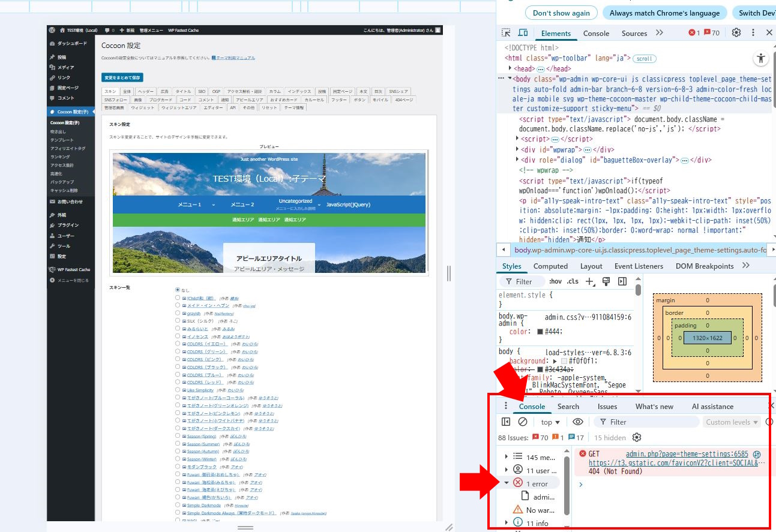The image size is (776, 532).
Task: Open DevTools settings gear
Action: pyautogui.click(x=736, y=33)
